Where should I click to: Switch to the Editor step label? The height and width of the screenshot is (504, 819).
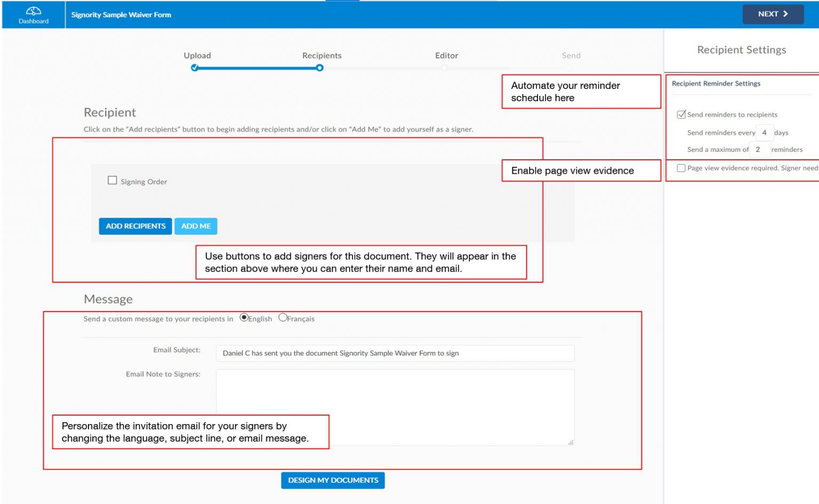click(446, 55)
